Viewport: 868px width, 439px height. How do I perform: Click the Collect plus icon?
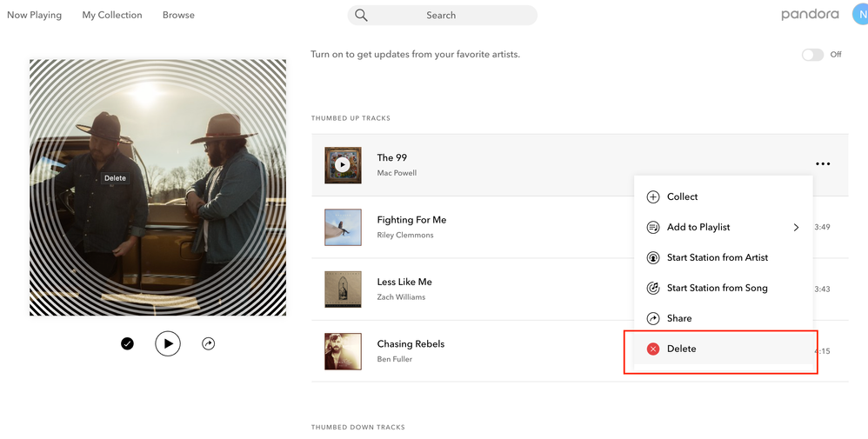click(653, 197)
